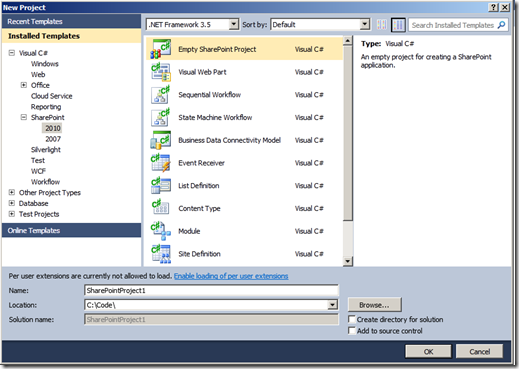Click the Cancel button
The width and height of the screenshot is (519, 369).
click(x=479, y=351)
